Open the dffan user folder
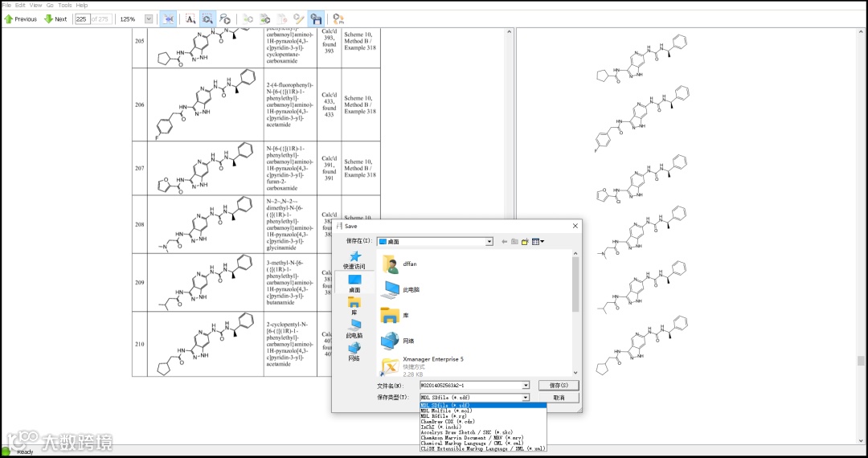868x458 pixels. point(399,264)
